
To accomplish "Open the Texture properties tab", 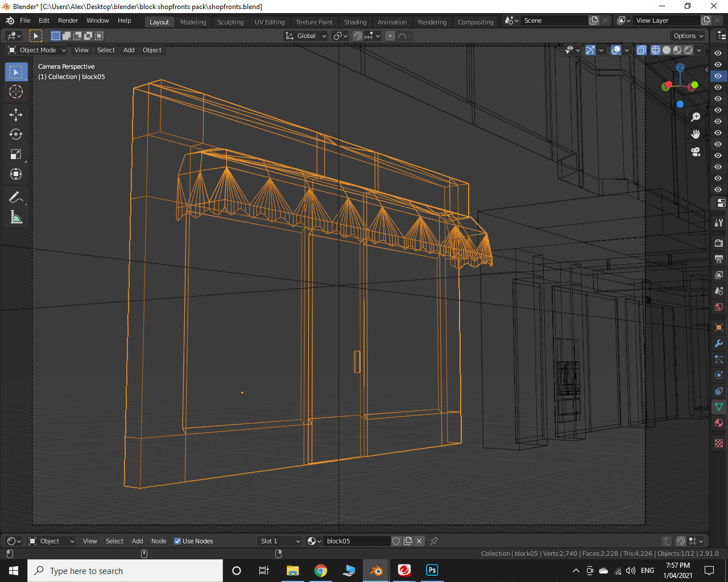I will [719, 443].
